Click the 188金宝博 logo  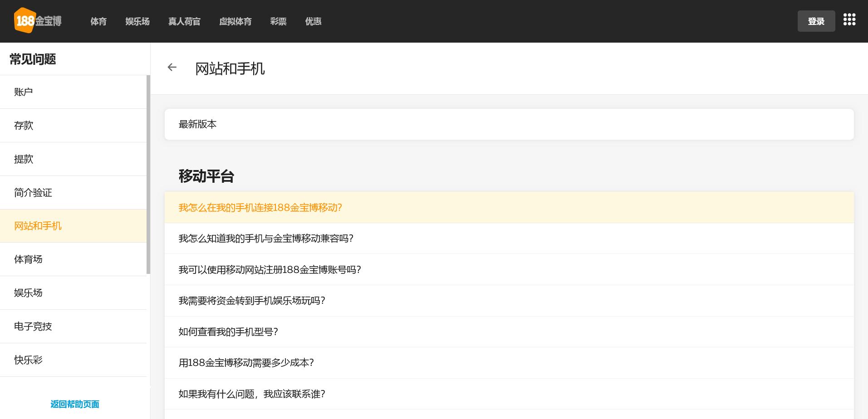point(38,21)
